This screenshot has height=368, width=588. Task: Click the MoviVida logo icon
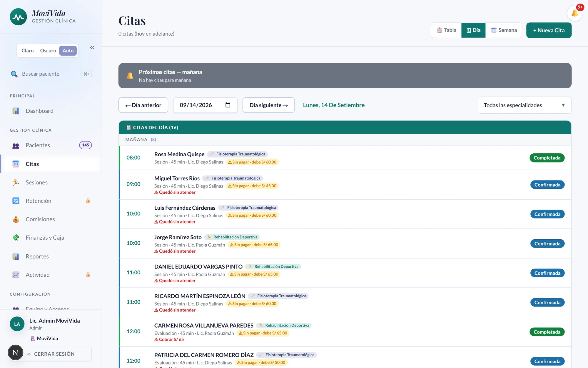tap(18, 17)
